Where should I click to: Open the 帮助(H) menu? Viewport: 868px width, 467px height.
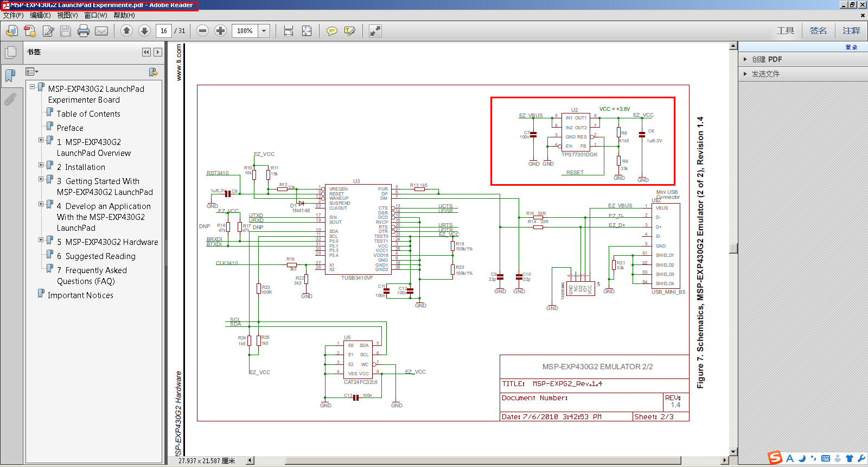click(x=124, y=15)
